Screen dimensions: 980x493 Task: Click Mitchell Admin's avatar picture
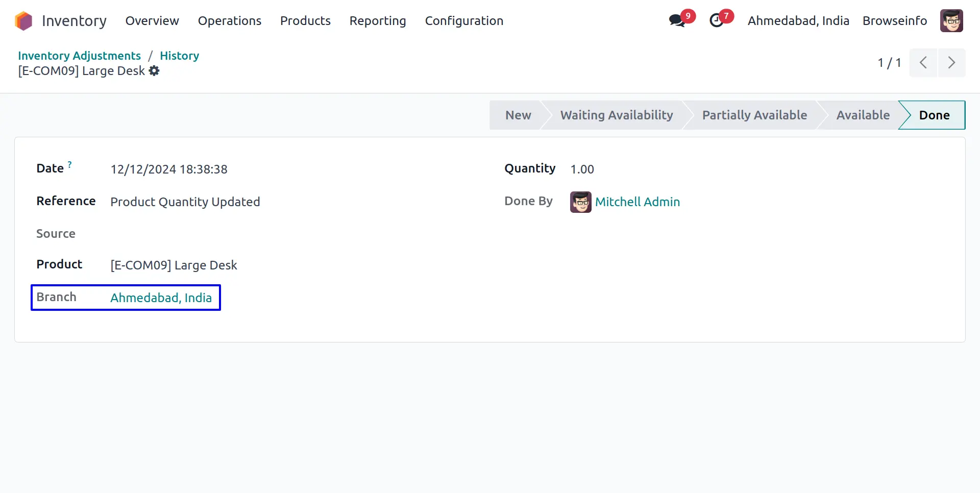[581, 202]
